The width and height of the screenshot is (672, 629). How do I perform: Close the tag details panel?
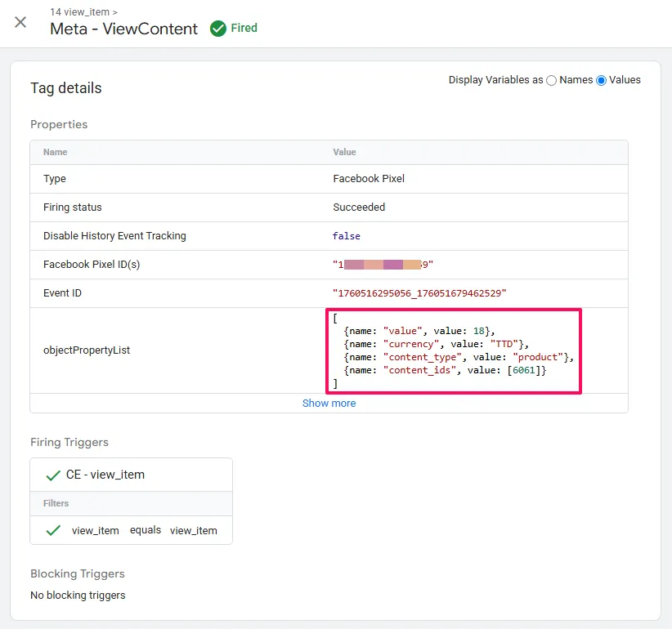click(20, 22)
